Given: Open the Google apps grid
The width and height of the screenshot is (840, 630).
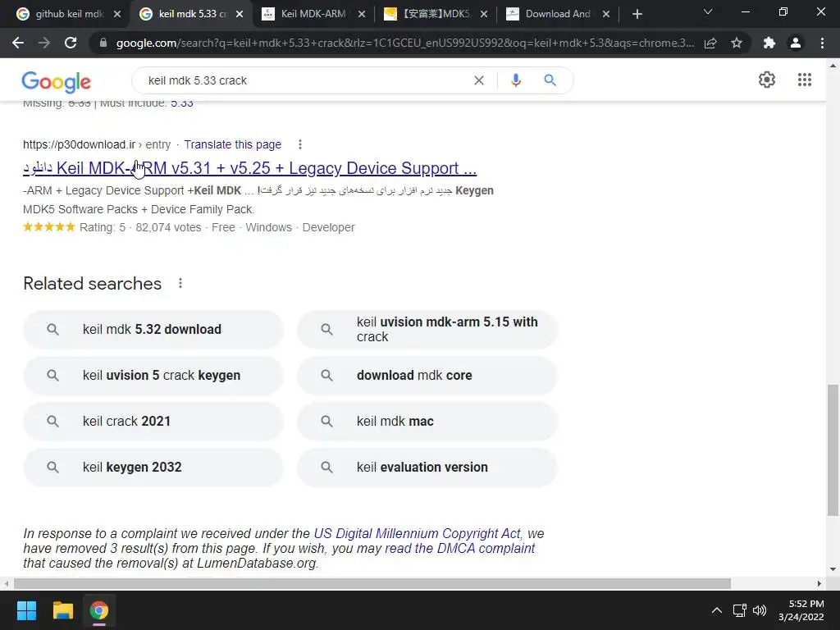Looking at the screenshot, I should tap(804, 80).
